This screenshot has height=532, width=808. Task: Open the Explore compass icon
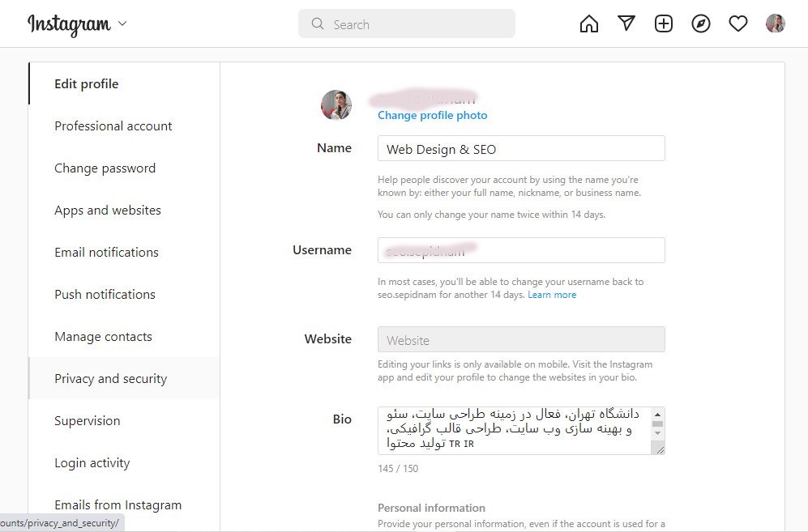coord(701,23)
